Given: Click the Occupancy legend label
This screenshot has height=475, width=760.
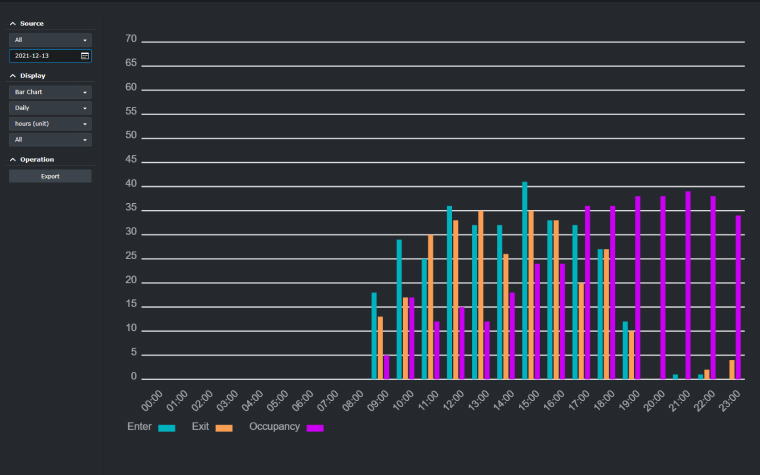Looking at the screenshot, I should coord(274,427).
